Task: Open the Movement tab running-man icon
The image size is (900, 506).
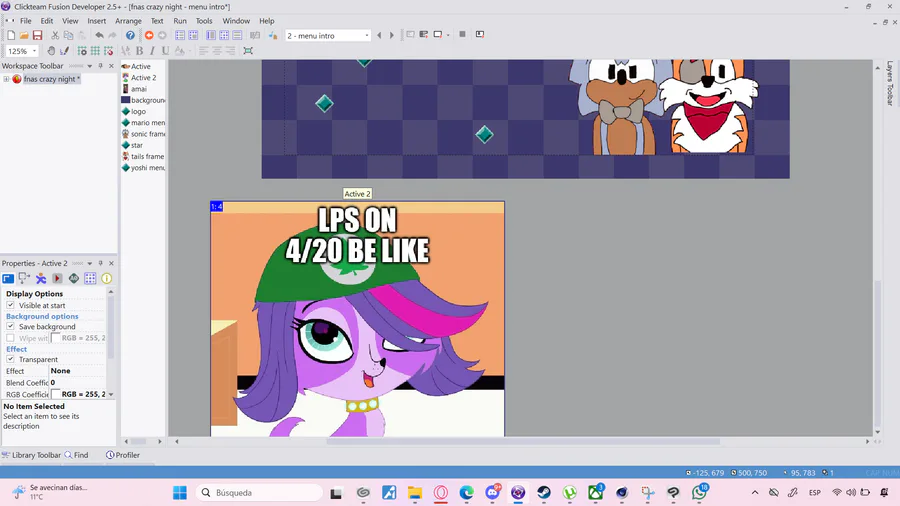Action: (41, 279)
